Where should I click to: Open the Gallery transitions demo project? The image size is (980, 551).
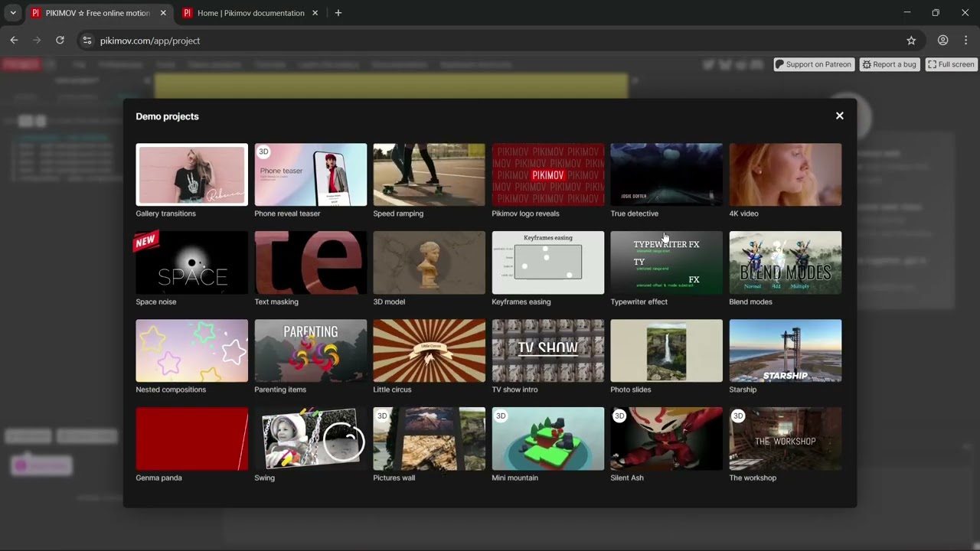tap(191, 174)
